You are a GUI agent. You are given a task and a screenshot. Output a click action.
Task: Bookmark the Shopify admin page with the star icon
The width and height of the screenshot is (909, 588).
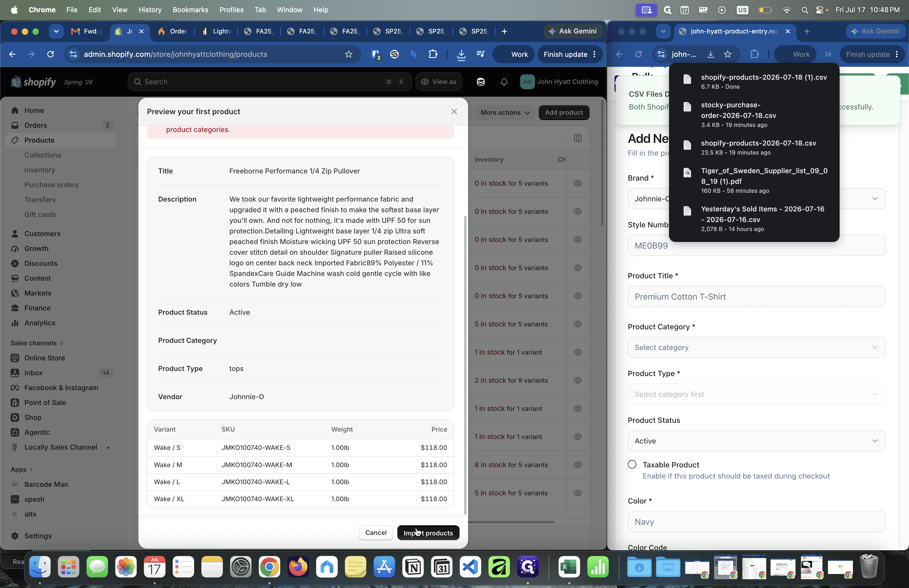click(348, 54)
